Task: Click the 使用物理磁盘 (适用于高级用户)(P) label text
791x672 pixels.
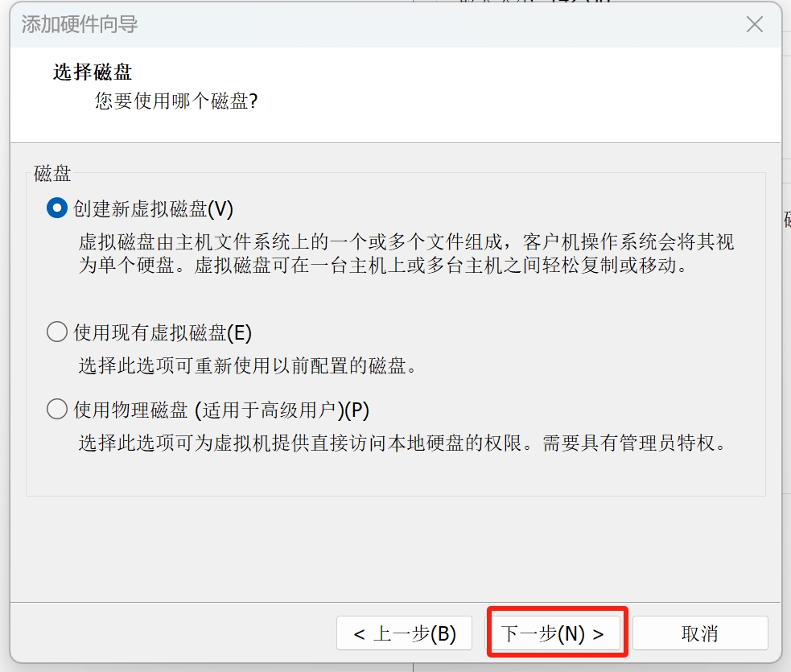Action: click(x=221, y=410)
